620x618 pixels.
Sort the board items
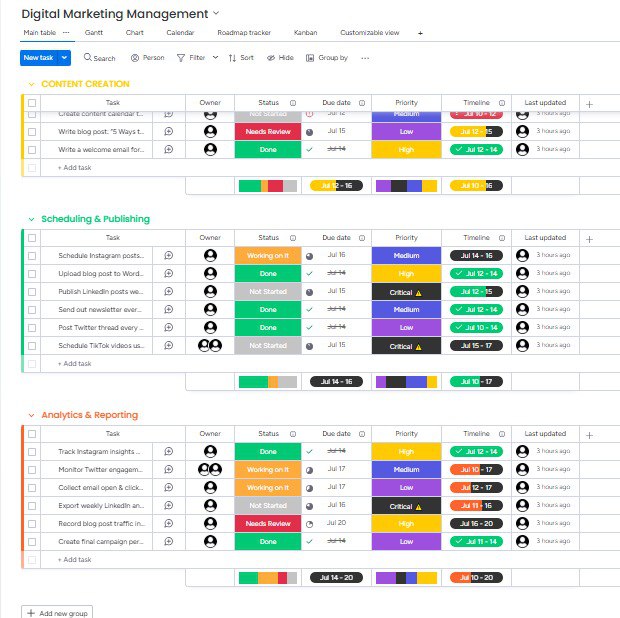(241, 58)
